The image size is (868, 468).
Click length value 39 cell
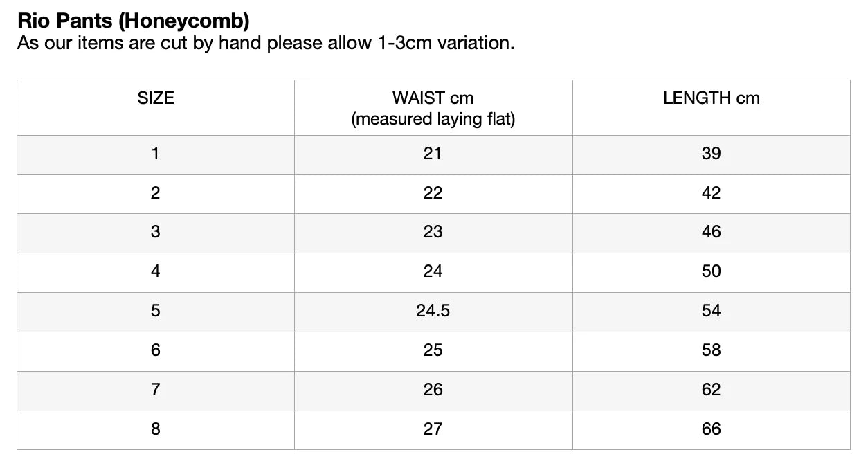coord(711,154)
